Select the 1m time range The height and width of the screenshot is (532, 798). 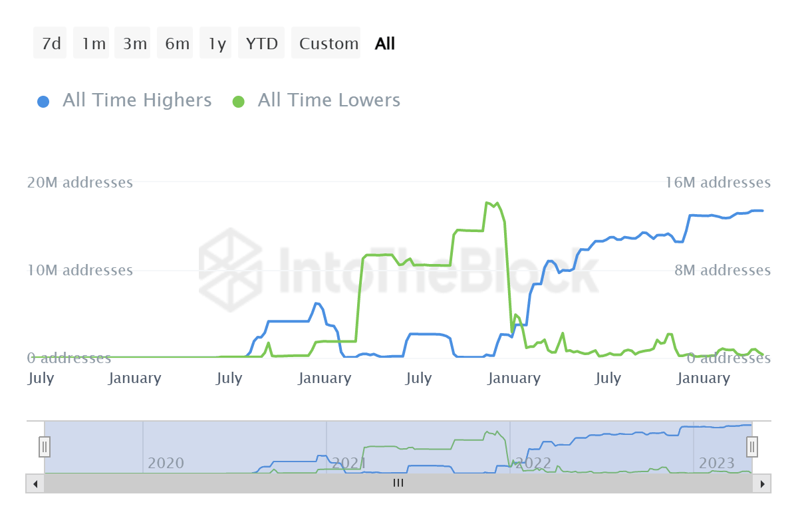[93, 44]
